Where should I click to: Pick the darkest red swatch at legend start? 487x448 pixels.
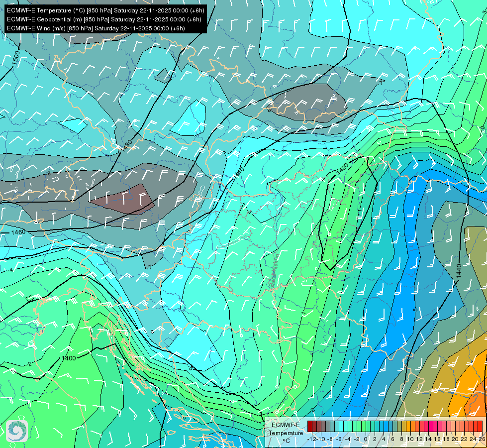point(310,426)
